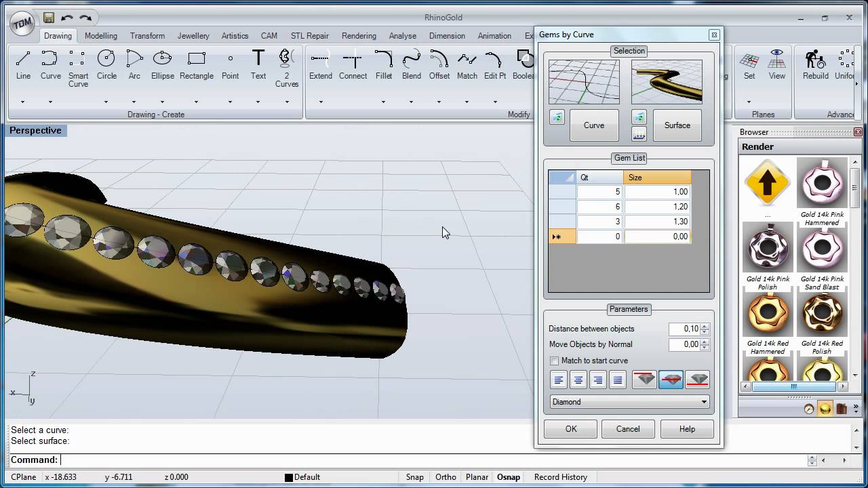Screen dimensions: 868x488
Task: Open Help in Gems by Curve
Action: pos(687,429)
